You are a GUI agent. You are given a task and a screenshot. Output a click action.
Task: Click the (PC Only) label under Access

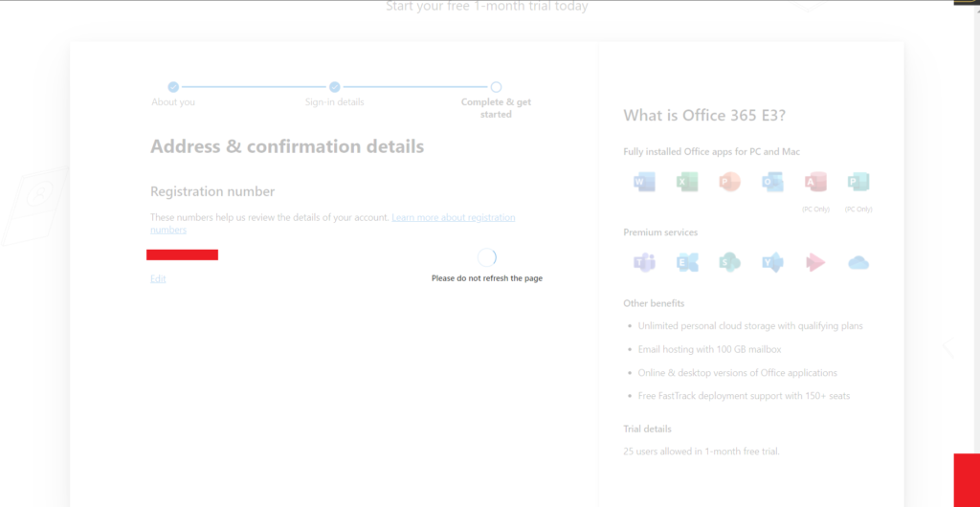[x=815, y=209]
